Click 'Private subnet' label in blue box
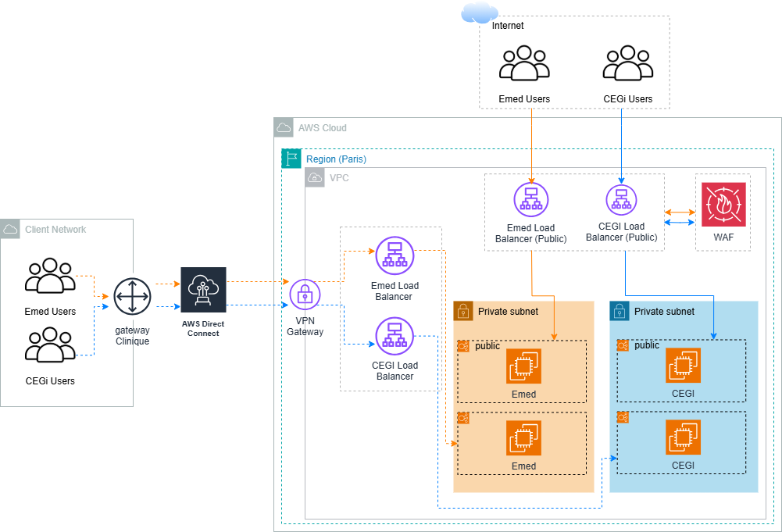 [664, 311]
